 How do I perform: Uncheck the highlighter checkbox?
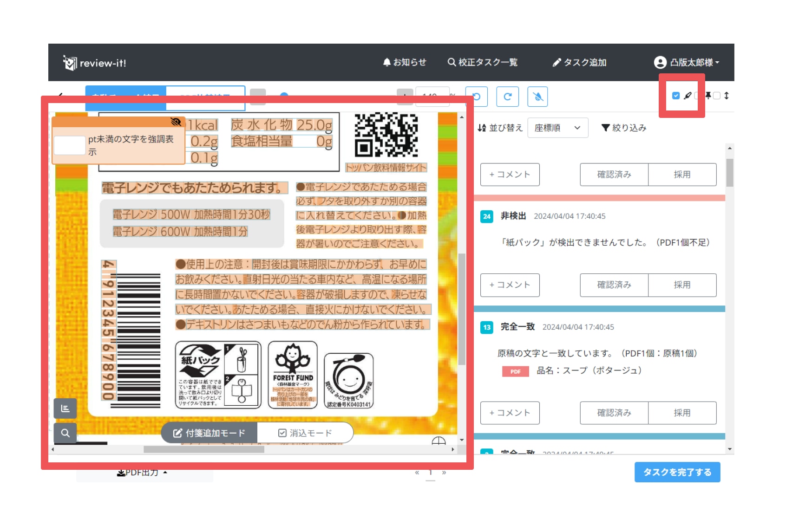tap(676, 96)
